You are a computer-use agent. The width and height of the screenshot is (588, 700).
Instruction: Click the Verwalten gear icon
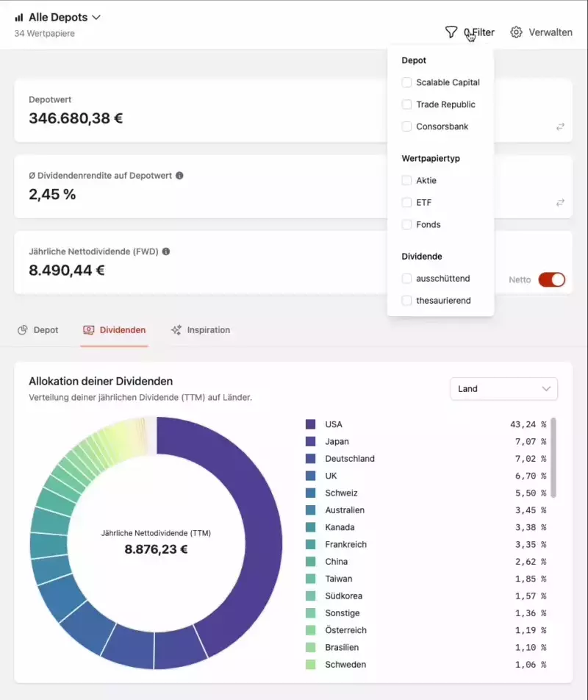[516, 32]
